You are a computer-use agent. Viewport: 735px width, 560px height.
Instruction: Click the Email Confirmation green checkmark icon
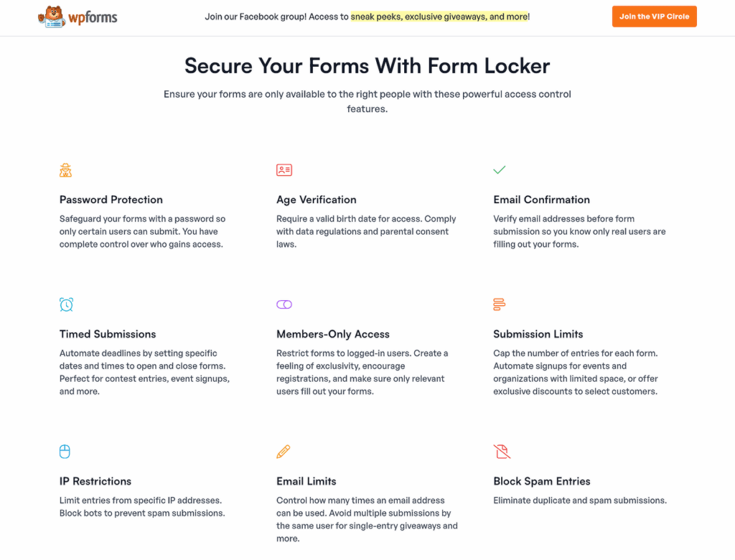500,170
